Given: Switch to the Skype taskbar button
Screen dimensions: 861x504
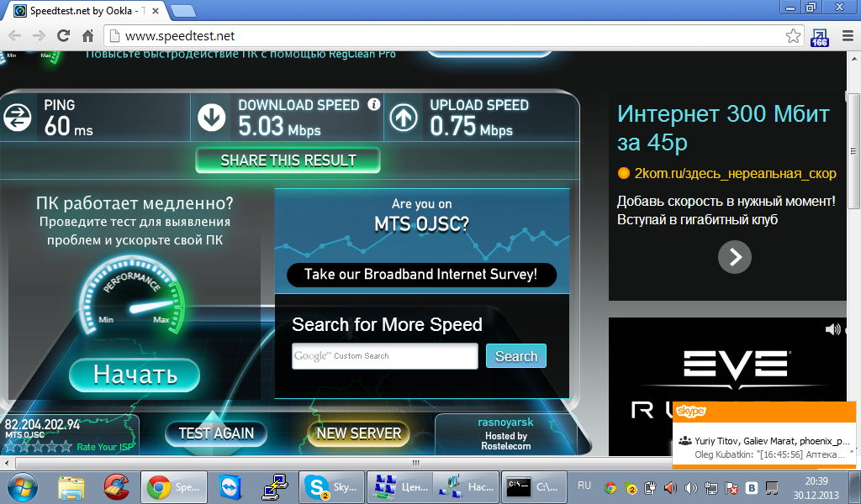Looking at the screenshot, I should click(331, 487).
